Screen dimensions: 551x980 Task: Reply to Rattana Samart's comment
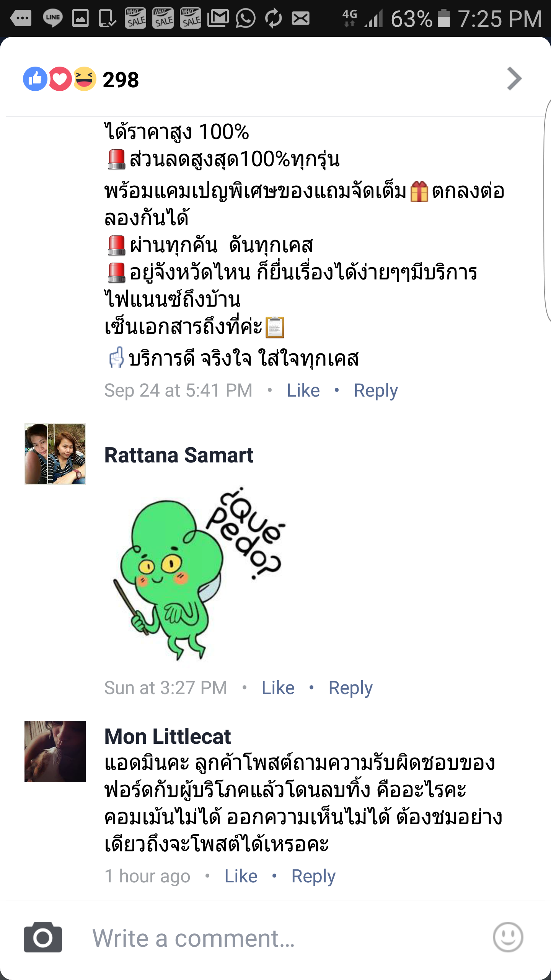(350, 688)
